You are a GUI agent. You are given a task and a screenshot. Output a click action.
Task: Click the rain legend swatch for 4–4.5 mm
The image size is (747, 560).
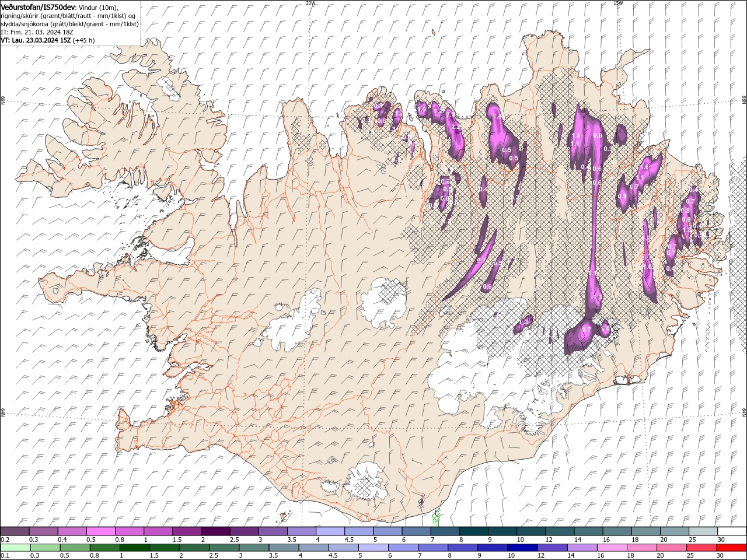click(x=313, y=548)
